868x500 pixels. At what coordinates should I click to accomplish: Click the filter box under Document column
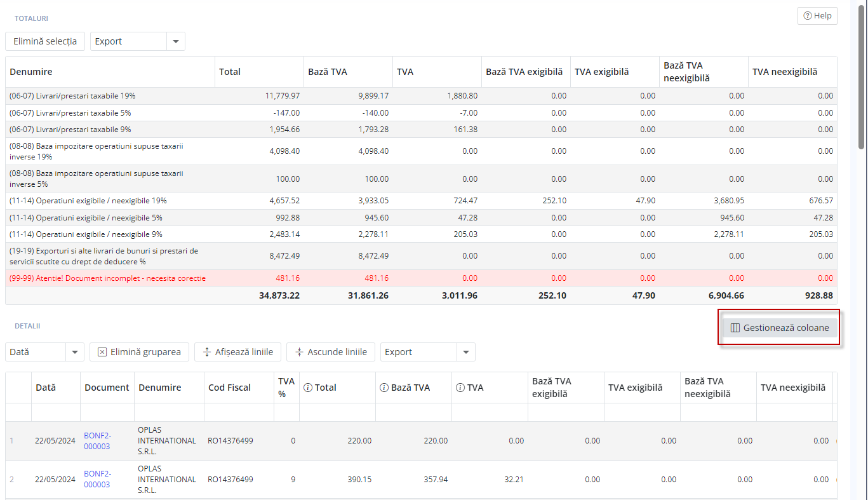(x=107, y=412)
